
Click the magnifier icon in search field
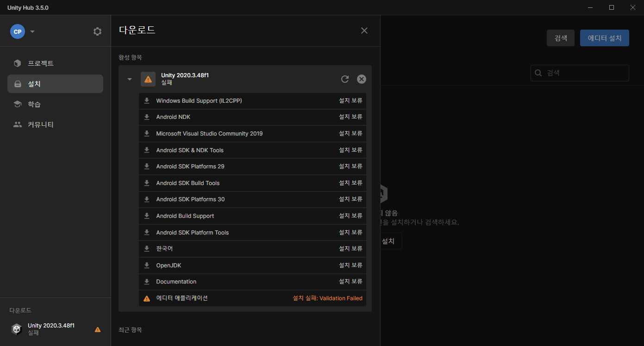[538, 73]
